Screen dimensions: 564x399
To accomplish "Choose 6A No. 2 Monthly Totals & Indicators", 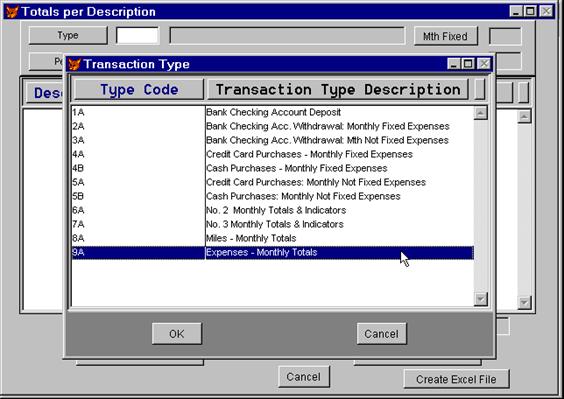I will click(273, 210).
